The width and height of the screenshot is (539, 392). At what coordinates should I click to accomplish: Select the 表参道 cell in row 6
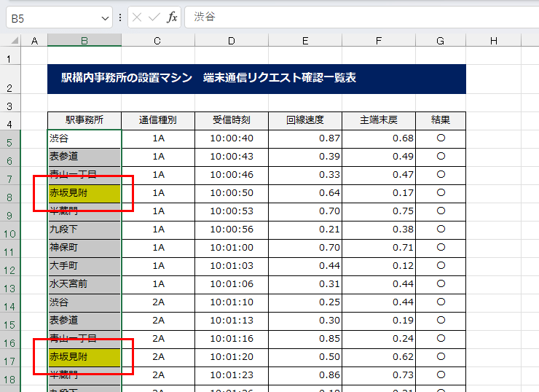[84, 157]
